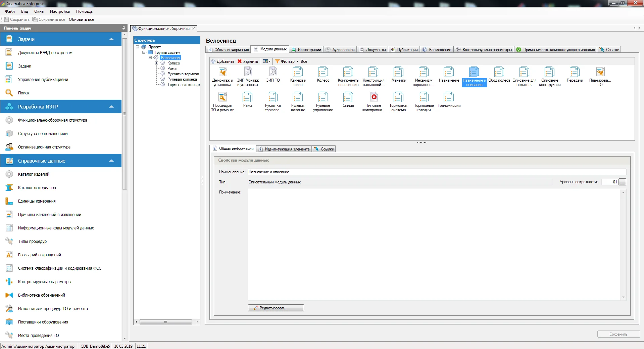This screenshot has width=644, height=349.
Task: Expand the Колесо tree node
Action: tap(156, 63)
